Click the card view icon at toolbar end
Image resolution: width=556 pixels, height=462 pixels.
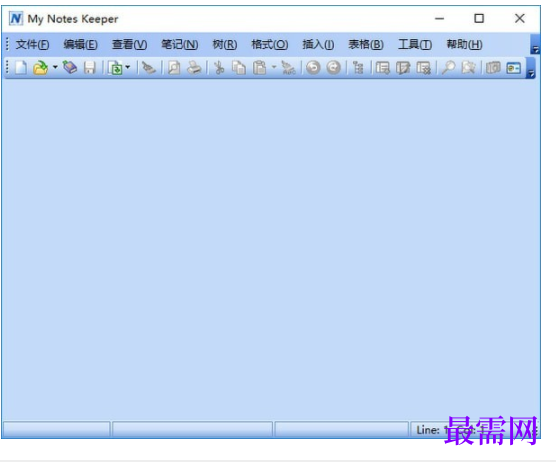click(514, 67)
